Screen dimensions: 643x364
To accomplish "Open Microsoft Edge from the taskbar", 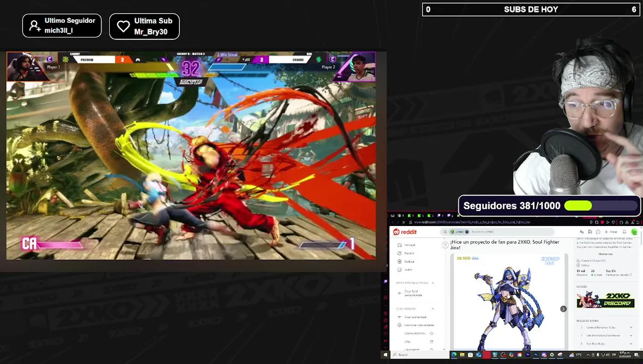I will pos(454,355).
